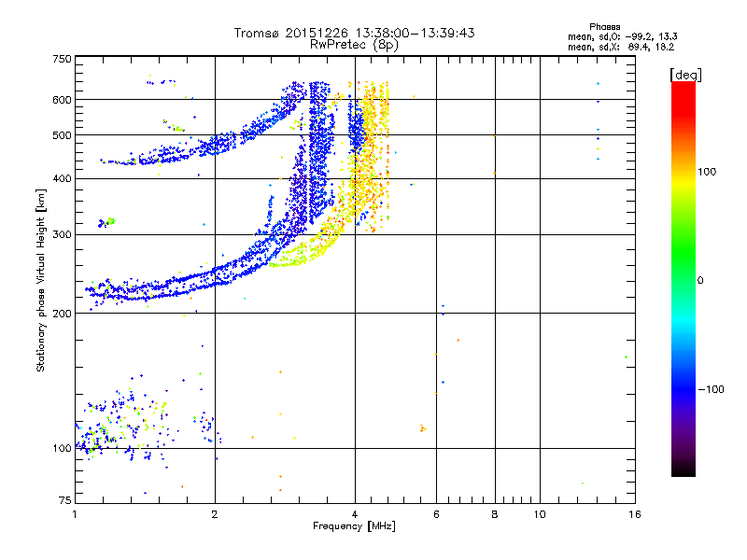Image resolution: width=747 pixels, height=560 pixels.
Task: Click the black bottom of the phase colorbar
Action: click(684, 469)
